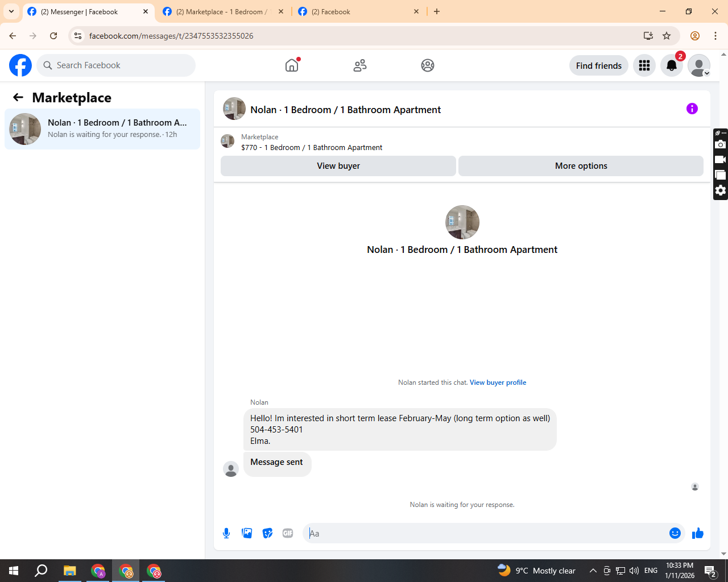The width and height of the screenshot is (728, 582).
Task: Open File Explorer from the taskbar
Action: 69,571
